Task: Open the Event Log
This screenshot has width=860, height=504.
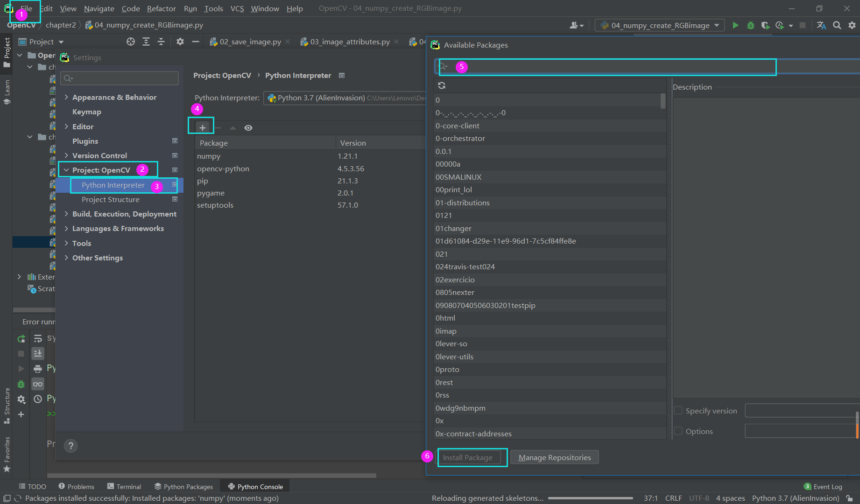Action: [823, 486]
